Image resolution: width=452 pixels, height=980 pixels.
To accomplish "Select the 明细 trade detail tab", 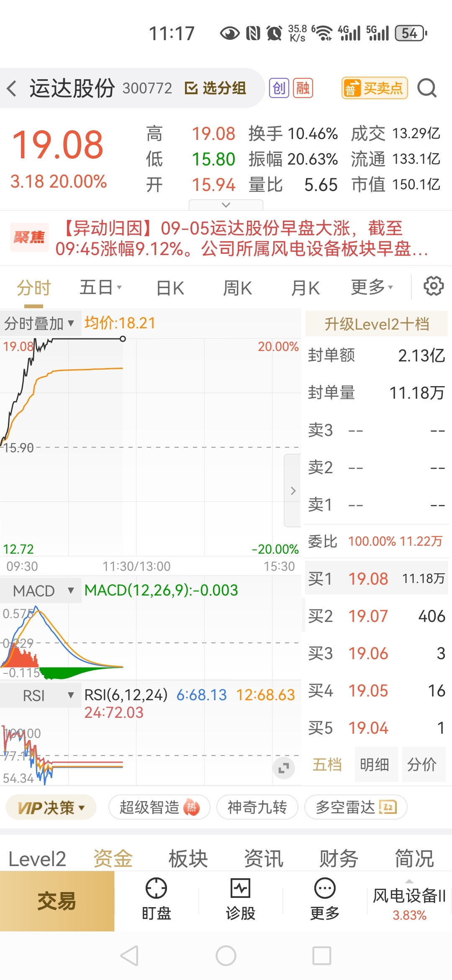I will 375,764.
